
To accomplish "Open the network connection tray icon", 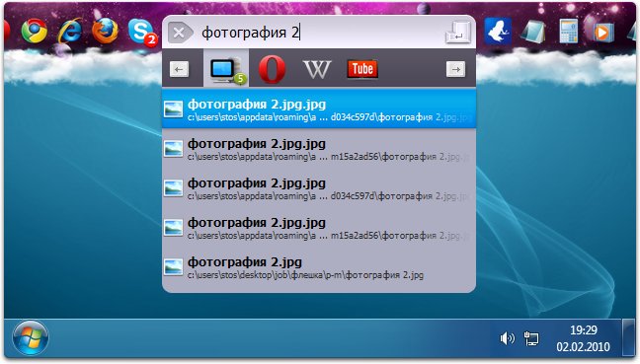I will tap(531, 338).
